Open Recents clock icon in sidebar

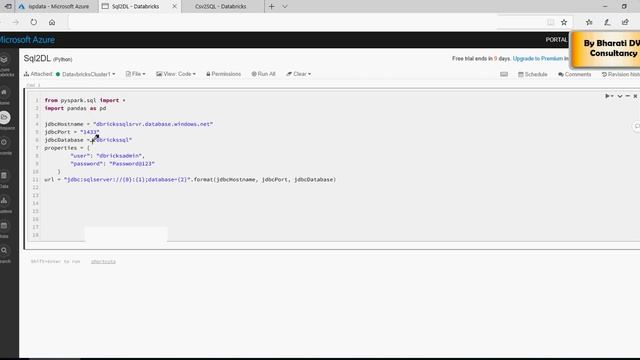(4, 142)
